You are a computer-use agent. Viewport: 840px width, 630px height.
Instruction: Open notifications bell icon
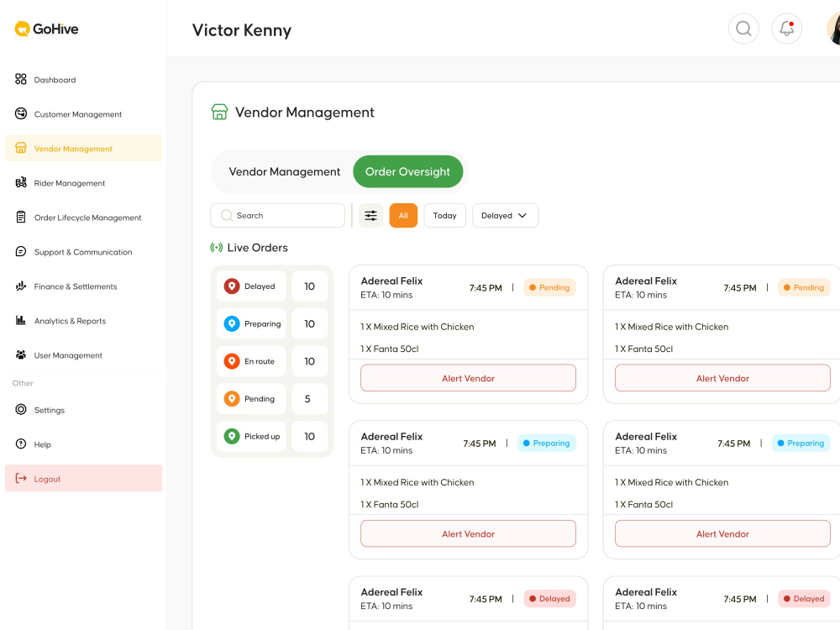point(786,29)
